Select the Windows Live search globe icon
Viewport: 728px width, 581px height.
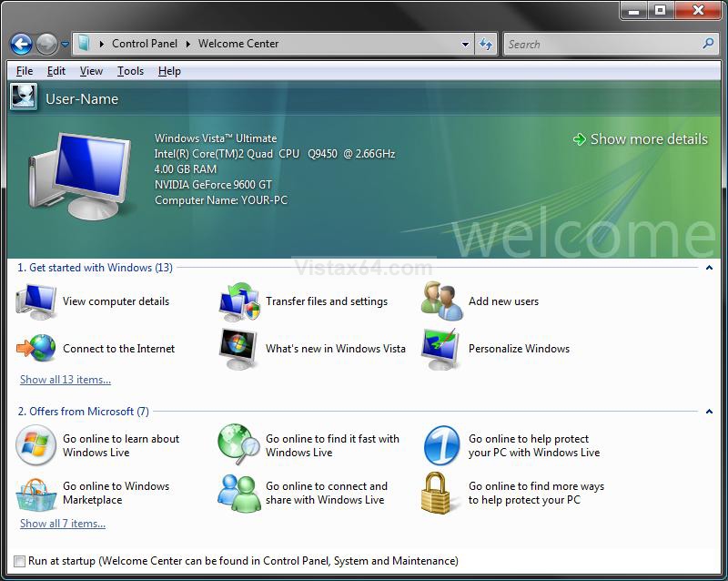point(238,444)
